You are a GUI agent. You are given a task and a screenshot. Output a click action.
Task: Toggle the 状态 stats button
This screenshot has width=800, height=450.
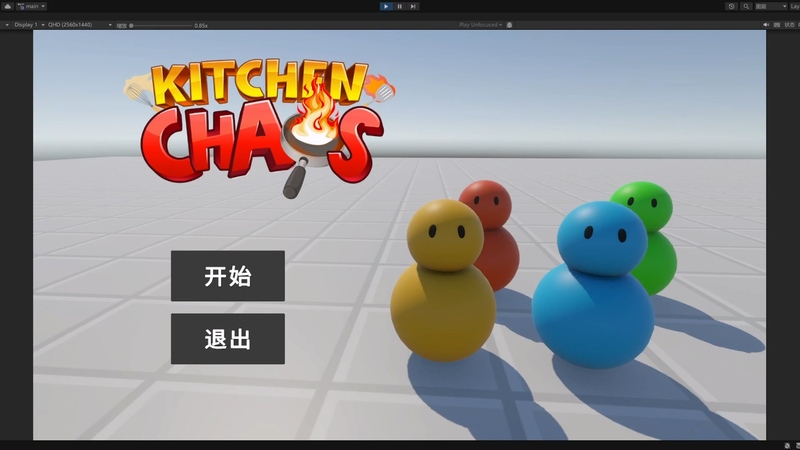point(789,24)
